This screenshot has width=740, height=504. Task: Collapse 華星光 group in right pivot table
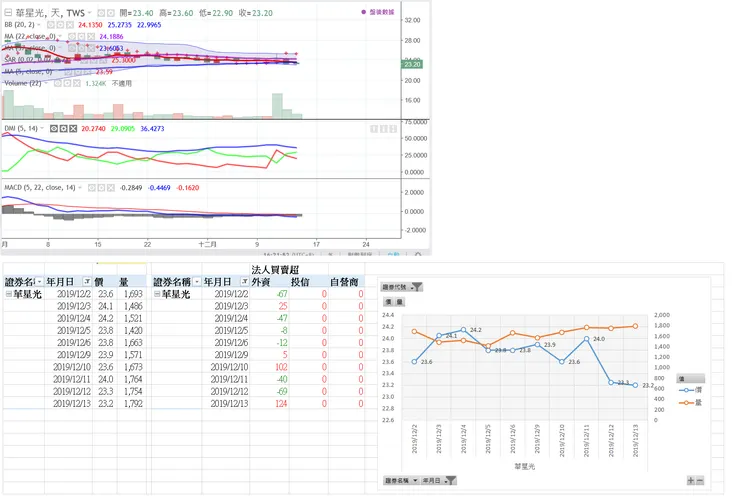coord(157,294)
